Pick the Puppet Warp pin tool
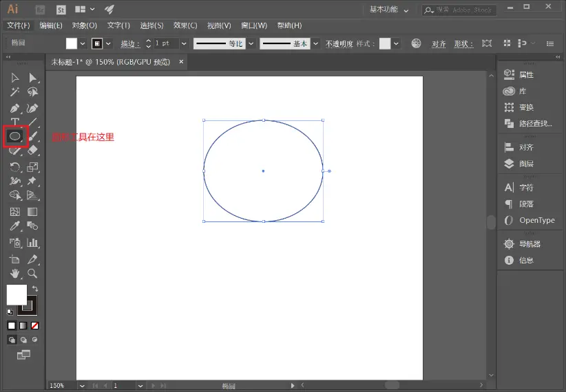The width and height of the screenshot is (566, 392). (x=32, y=181)
